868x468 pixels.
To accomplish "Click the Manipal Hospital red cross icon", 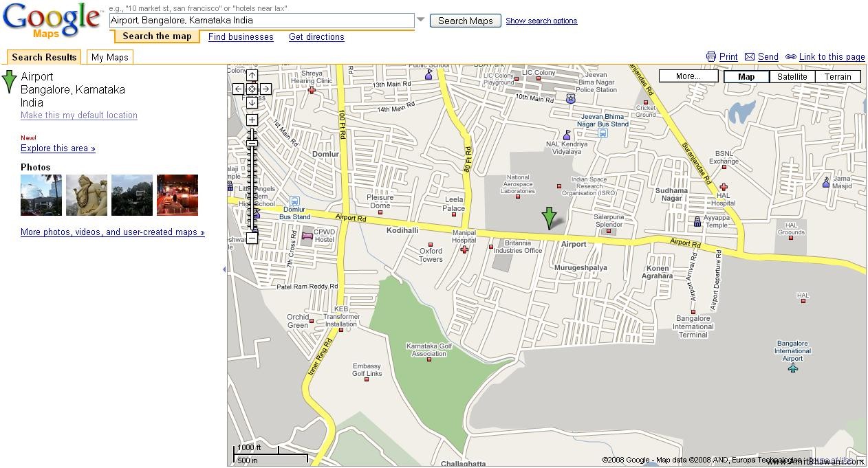I will pos(464,249).
